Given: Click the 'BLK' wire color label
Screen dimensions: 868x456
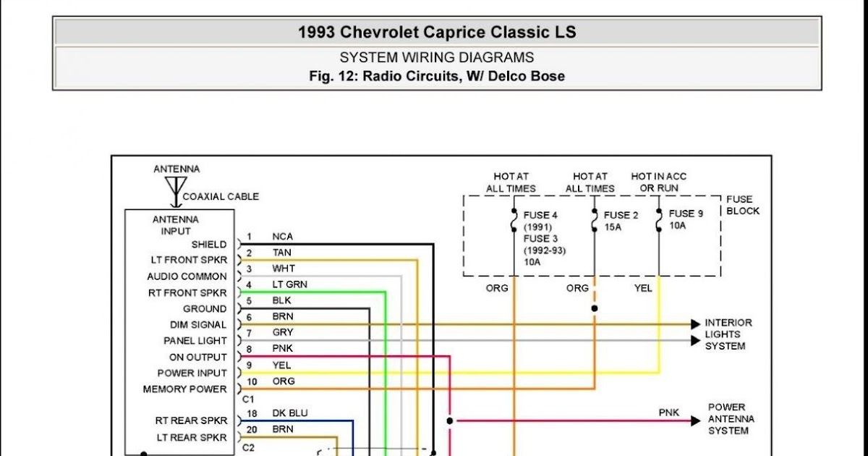Looking at the screenshot, I should (282, 300).
